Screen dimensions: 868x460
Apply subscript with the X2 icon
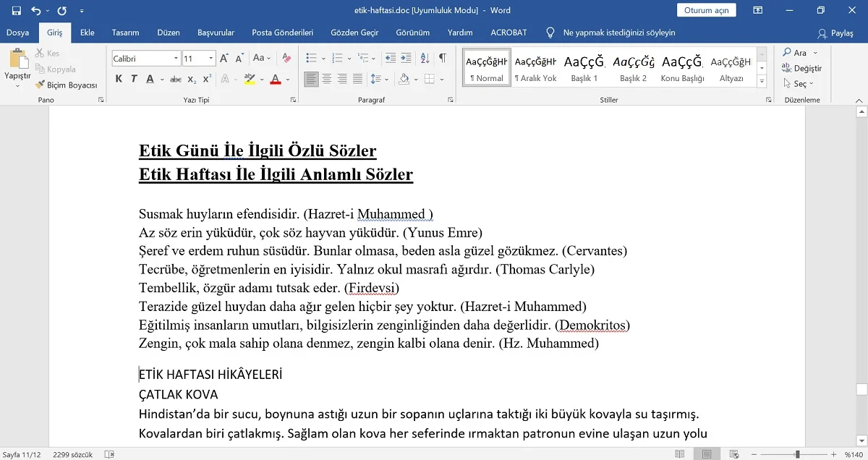pos(192,80)
